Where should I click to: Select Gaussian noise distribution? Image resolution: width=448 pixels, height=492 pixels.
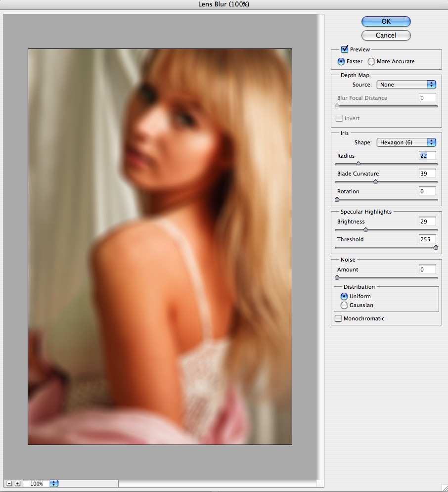(x=344, y=305)
